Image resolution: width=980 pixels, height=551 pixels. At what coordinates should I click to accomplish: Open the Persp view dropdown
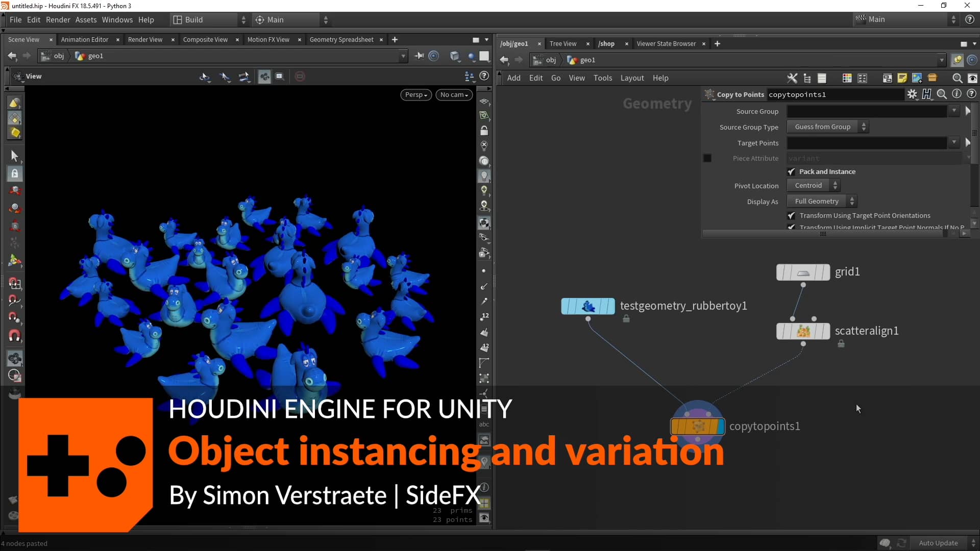(x=415, y=95)
